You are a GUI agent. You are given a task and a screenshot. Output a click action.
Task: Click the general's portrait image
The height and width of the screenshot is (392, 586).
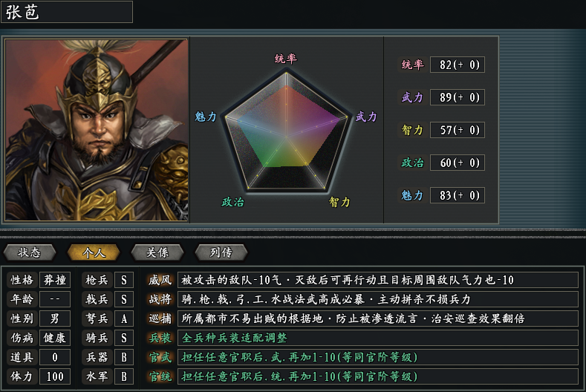[97, 130]
